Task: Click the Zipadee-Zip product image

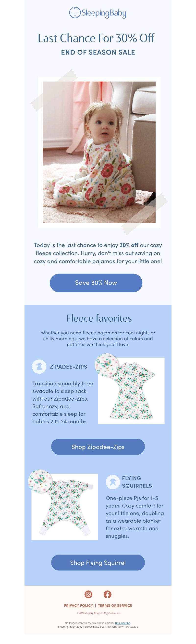Action: tap(131, 391)
